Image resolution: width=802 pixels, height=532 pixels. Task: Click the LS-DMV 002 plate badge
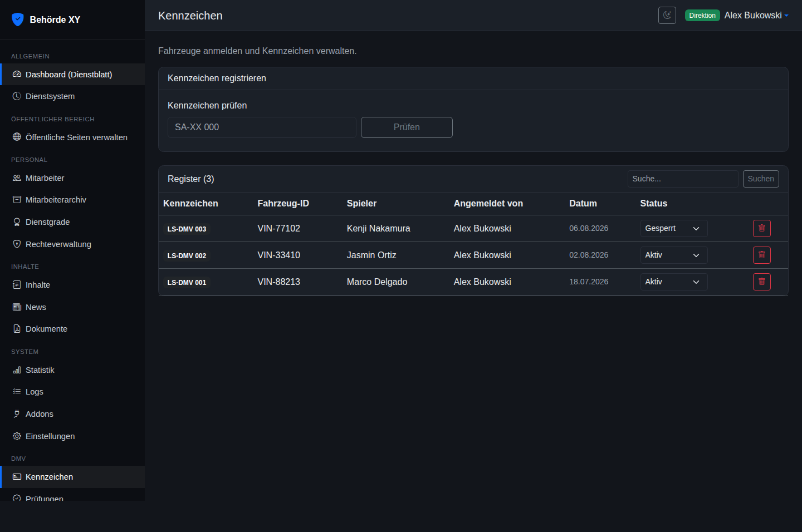(x=187, y=256)
